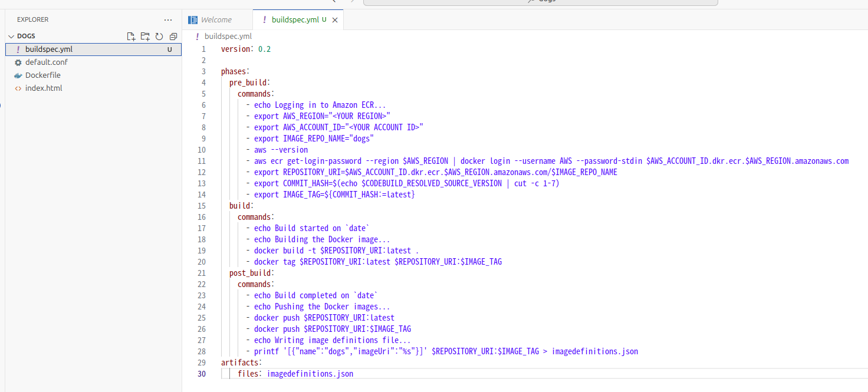Screen dimensions: 868x392
Task: Collapse all folders in Explorer
Action: (x=173, y=37)
